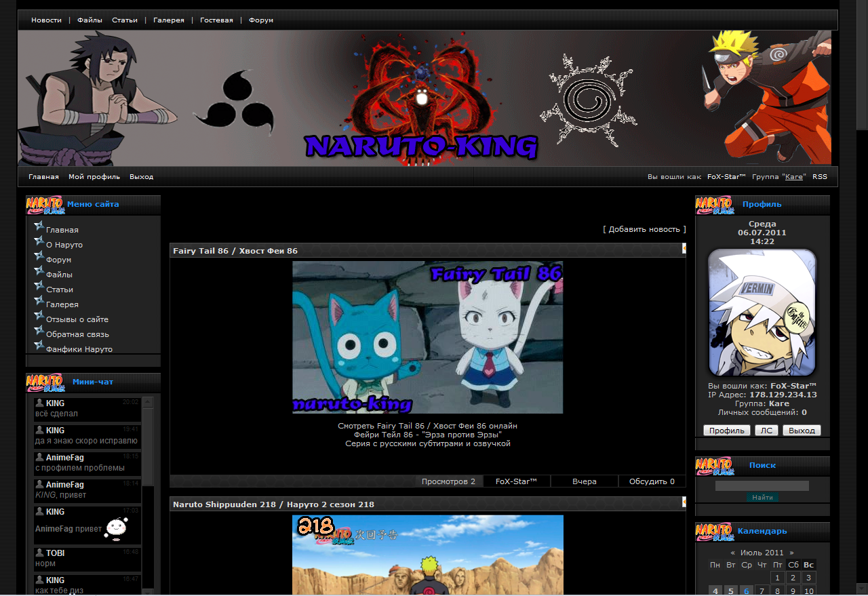This screenshot has height=596, width=868.
Task: Click Вчера date under Fairy Tail post
Action: click(585, 481)
